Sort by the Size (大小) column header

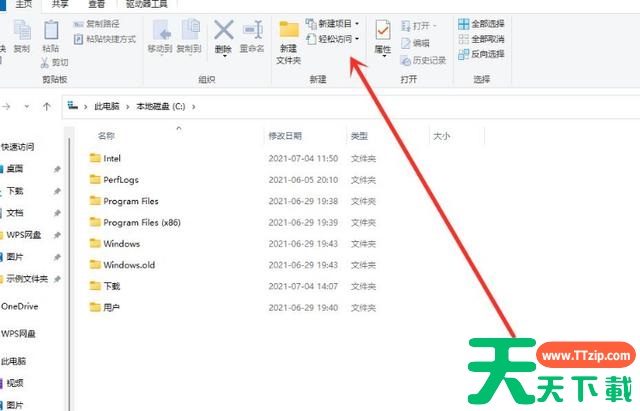(x=442, y=136)
